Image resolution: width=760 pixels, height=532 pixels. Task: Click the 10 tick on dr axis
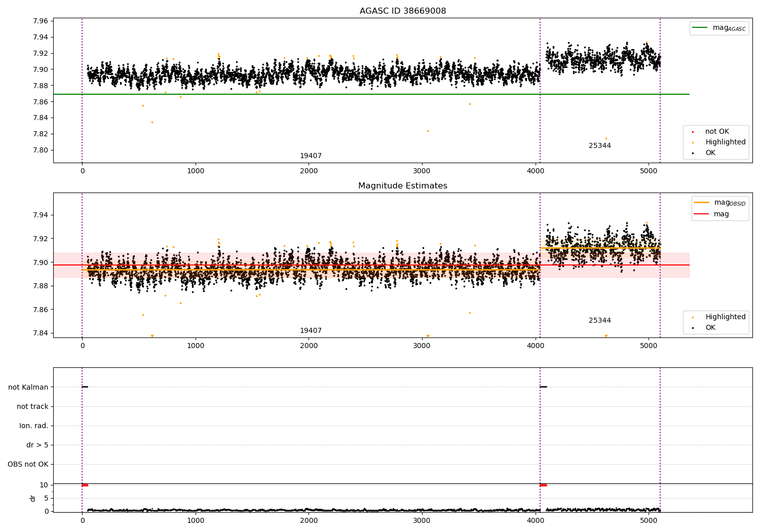(x=44, y=485)
